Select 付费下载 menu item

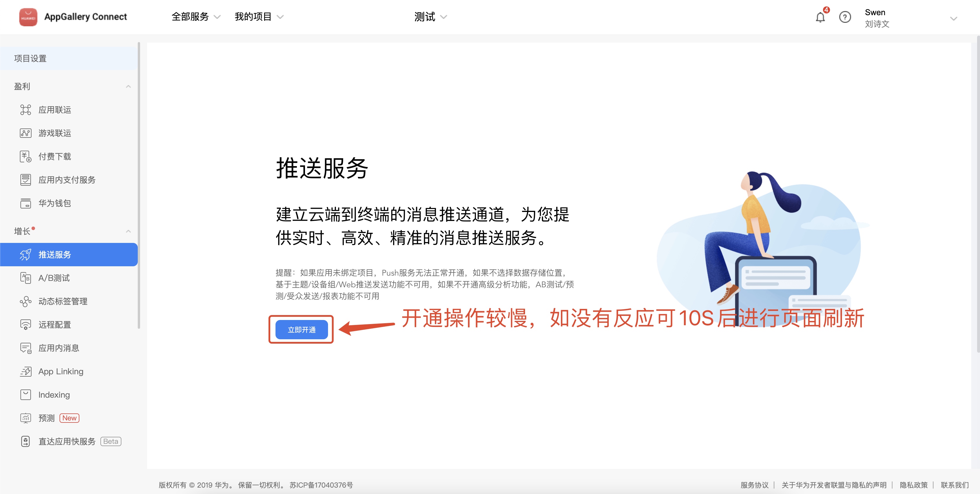click(x=69, y=156)
